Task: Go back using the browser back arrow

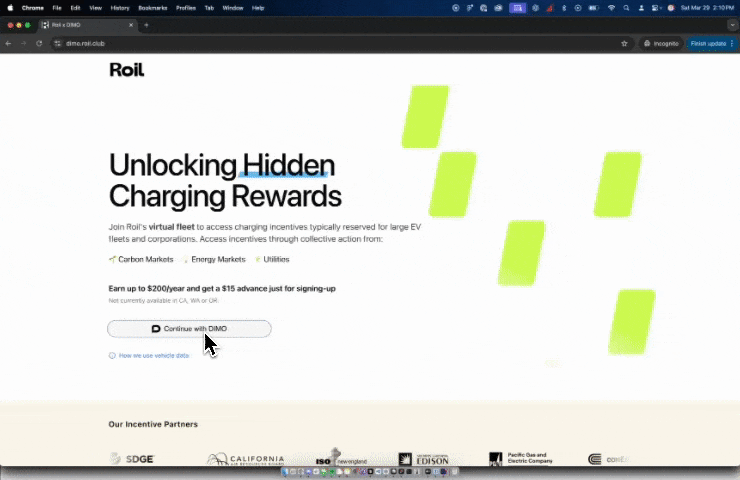Action: point(8,43)
